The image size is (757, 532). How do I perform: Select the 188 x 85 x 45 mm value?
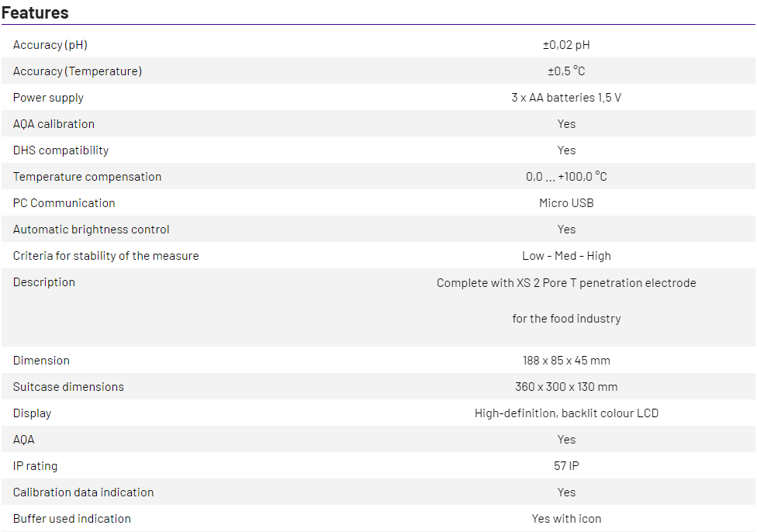[x=566, y=361]
